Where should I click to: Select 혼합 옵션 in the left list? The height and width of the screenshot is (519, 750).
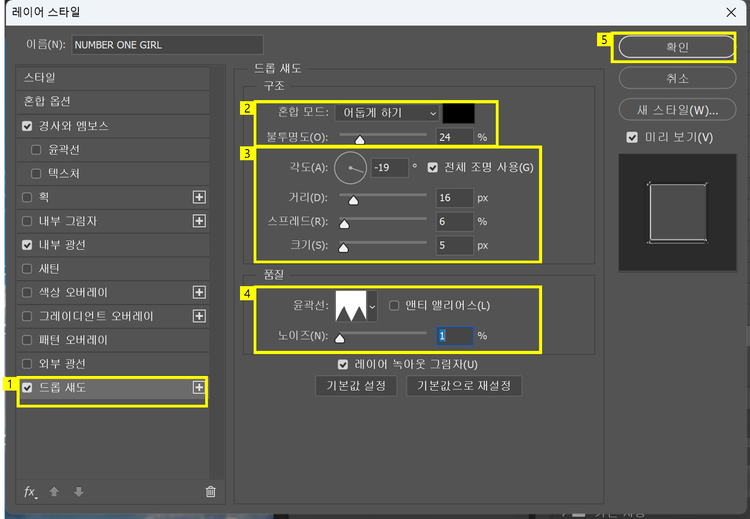[x=113, y=101]
